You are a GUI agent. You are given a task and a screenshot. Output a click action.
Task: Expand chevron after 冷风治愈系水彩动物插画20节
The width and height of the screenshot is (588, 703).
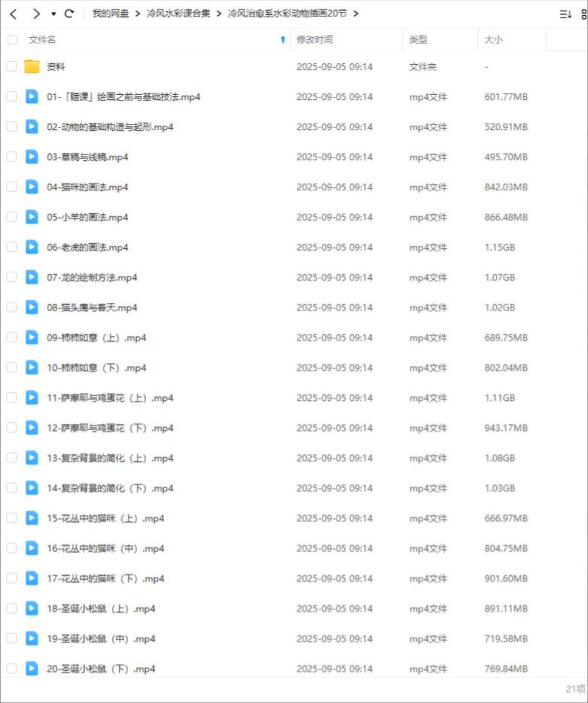tap(356, 13)
